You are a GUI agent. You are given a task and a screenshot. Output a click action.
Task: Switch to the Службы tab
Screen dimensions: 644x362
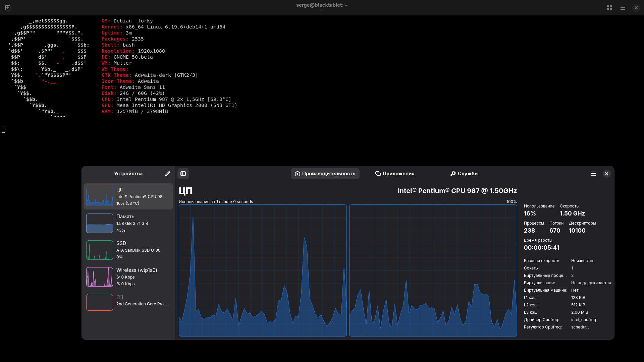[464, 174]
